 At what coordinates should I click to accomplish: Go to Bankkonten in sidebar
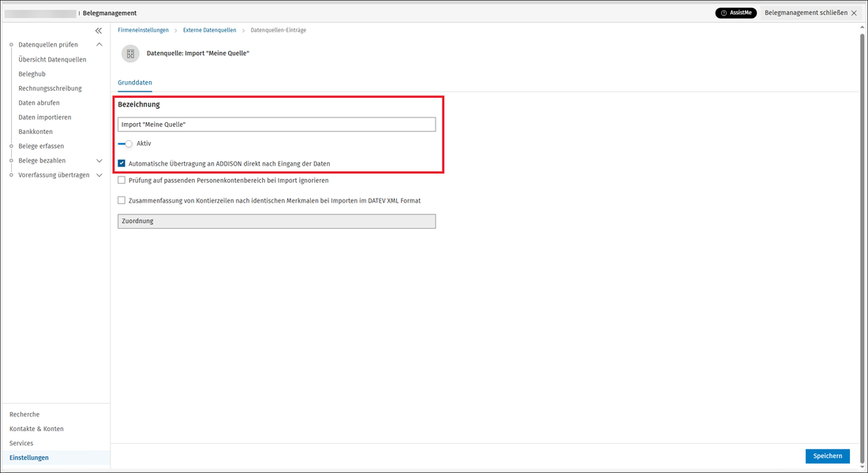pyautogui.click(x=36, y=132)
